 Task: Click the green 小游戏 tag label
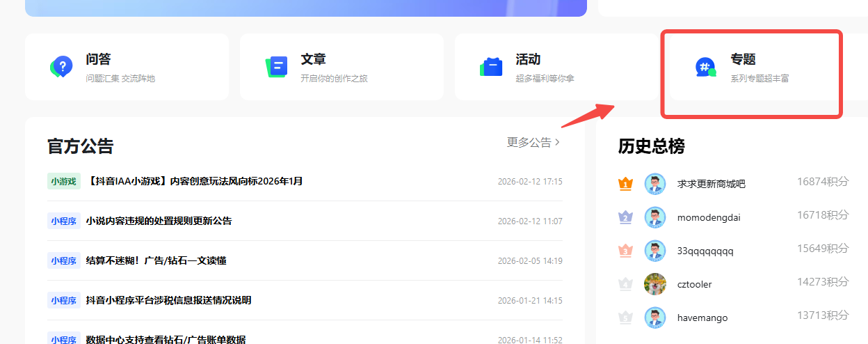[x=63, y=181]
